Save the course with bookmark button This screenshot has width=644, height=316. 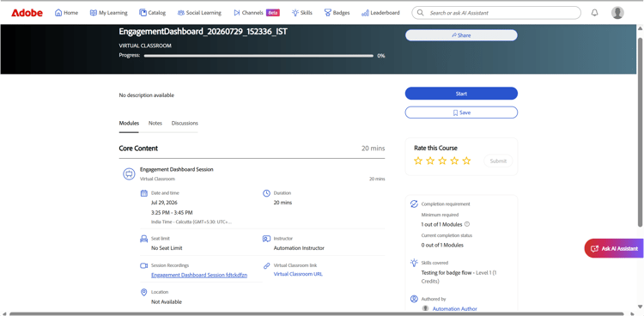[461, 112]
